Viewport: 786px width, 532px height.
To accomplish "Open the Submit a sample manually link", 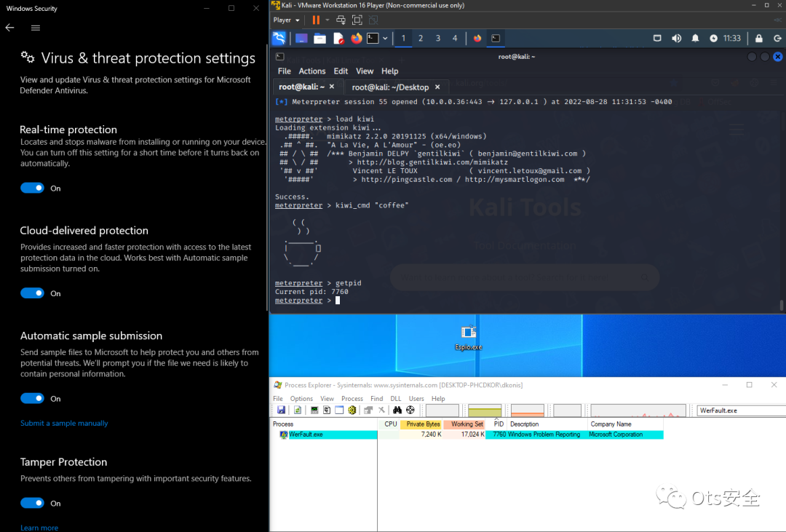I will [64, 423].
